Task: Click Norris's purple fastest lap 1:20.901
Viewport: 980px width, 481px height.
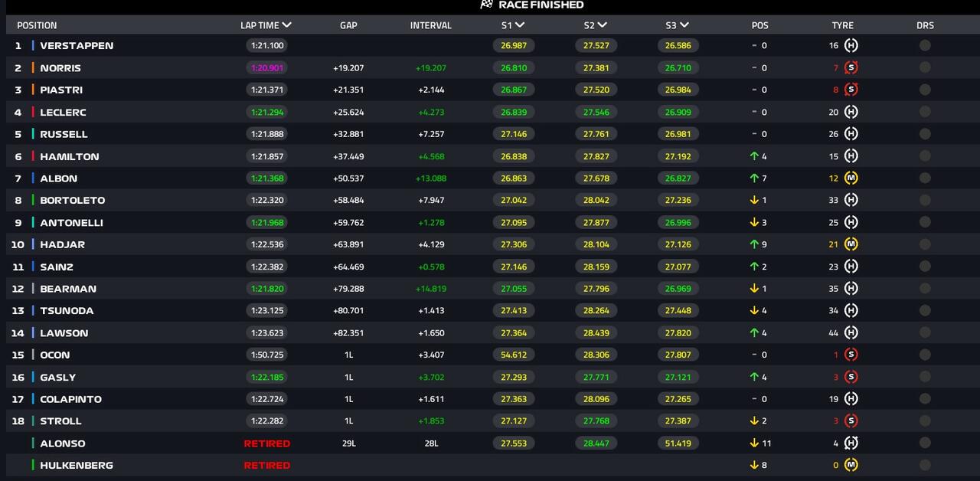Action: pos(267,67)
